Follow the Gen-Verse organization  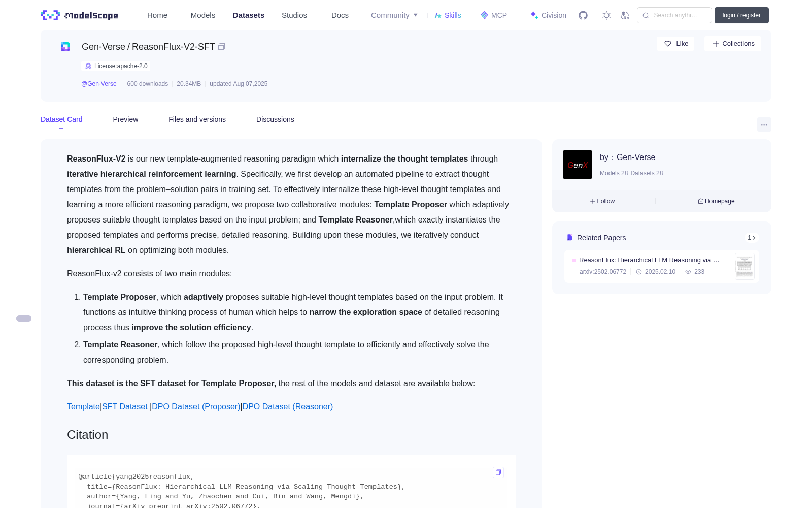(x=602, y=201)
